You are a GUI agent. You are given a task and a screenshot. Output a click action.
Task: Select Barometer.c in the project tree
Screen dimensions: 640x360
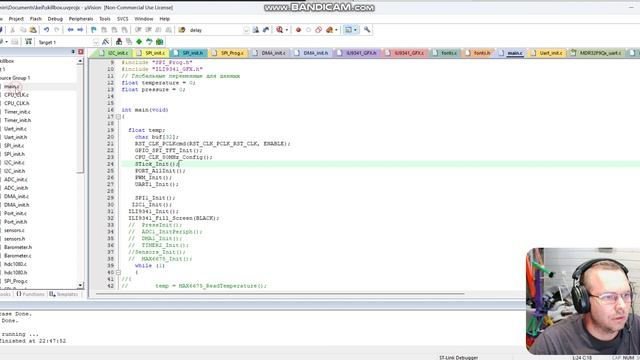pyautogui.click(x=18, y=256)
